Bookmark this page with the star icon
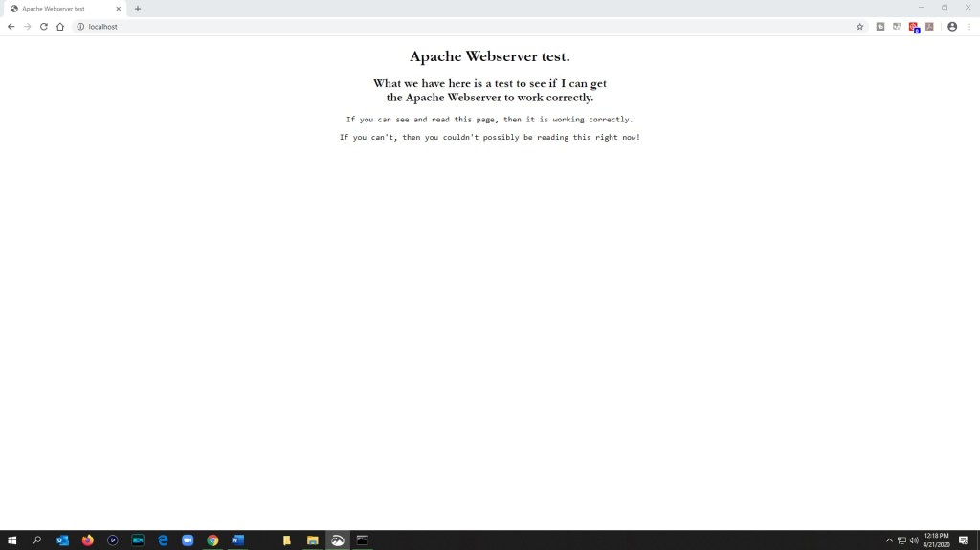980x550 pixels. click(859, 27)
